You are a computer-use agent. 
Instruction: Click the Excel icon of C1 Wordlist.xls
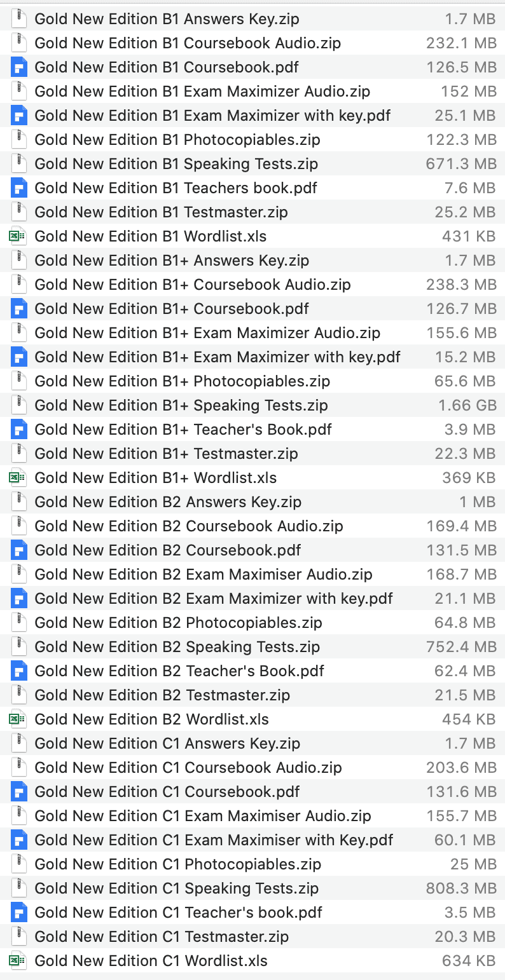pyautogui.click(x=18, y=961)
